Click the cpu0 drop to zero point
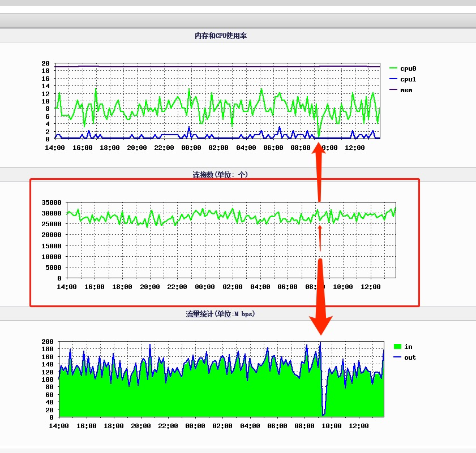The width and height of the screenshot is (476, 453). pyautogui.click(x=319, y=136)
